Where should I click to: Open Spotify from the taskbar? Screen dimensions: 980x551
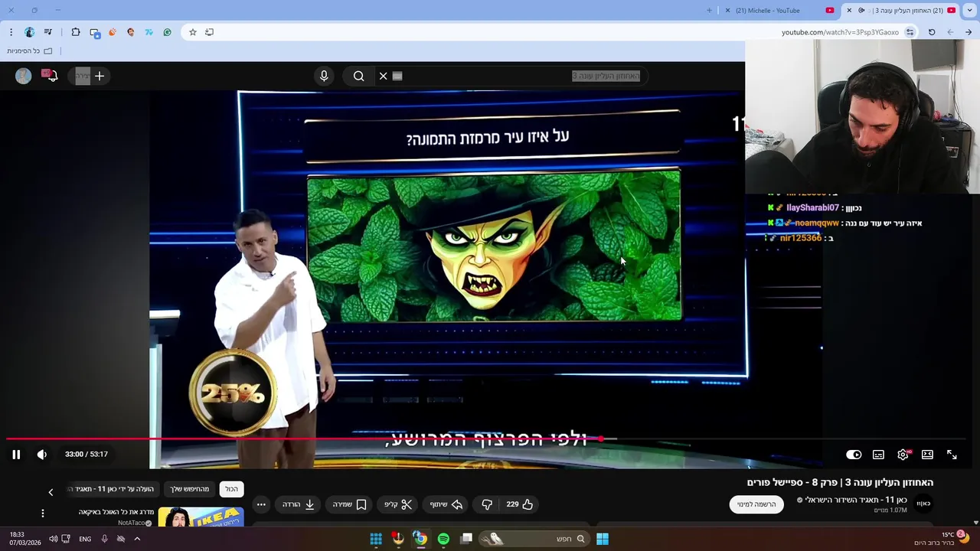[x=443, y=539]
